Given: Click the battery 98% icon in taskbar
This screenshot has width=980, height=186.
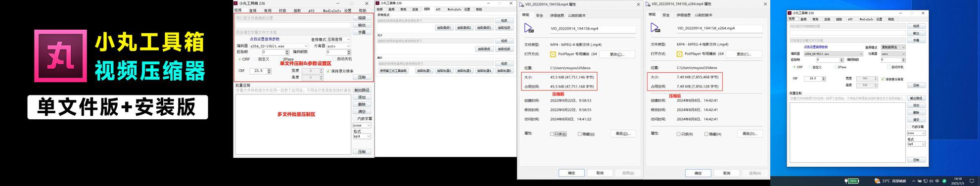Looking at the screenshot, I should [x=852, y=181].
